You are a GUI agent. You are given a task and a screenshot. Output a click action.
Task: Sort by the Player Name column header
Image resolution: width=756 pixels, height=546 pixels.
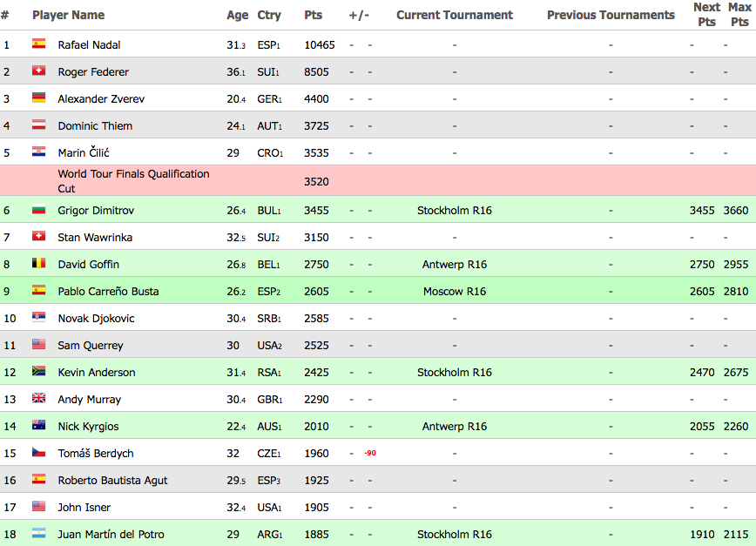[x=68, y=15]
